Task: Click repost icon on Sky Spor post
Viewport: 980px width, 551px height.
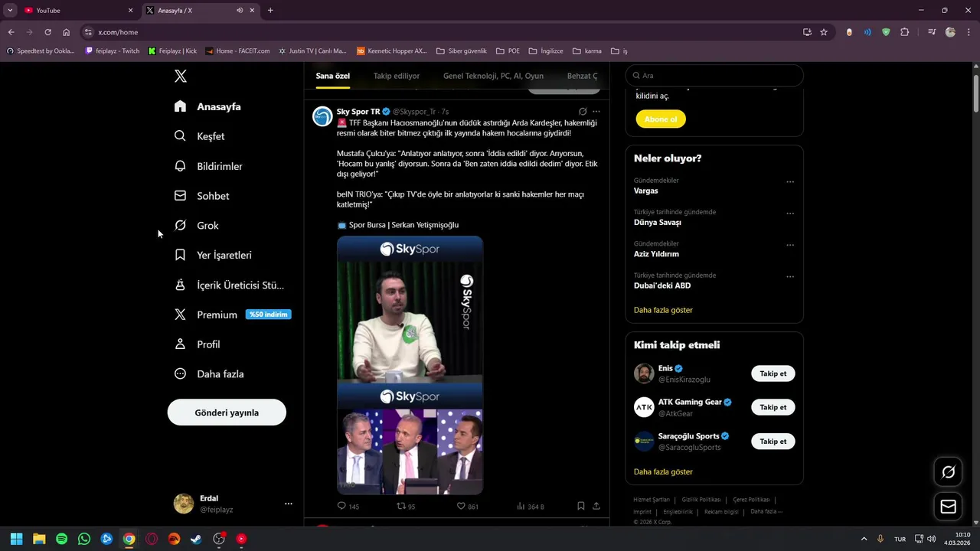Action: pyautogui.click(x=401, y=506)
